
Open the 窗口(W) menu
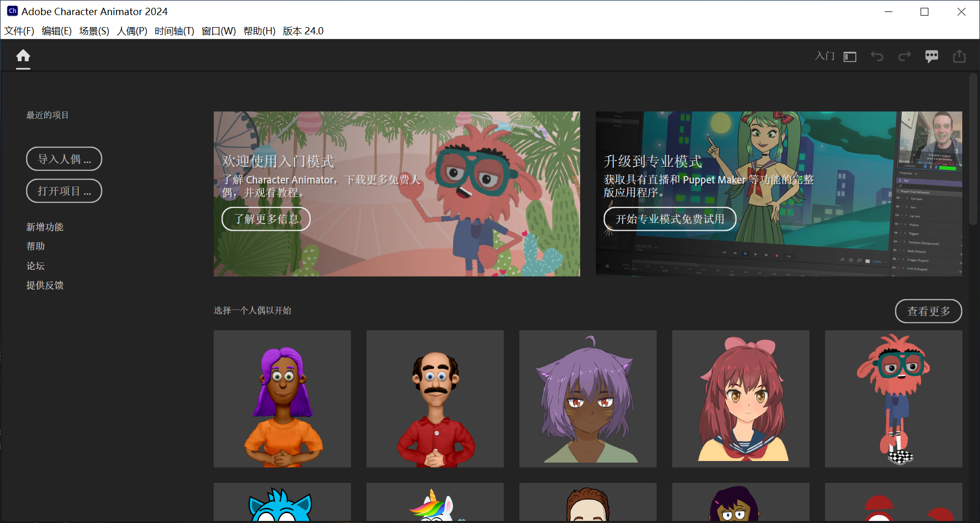(x=219, y=31)
